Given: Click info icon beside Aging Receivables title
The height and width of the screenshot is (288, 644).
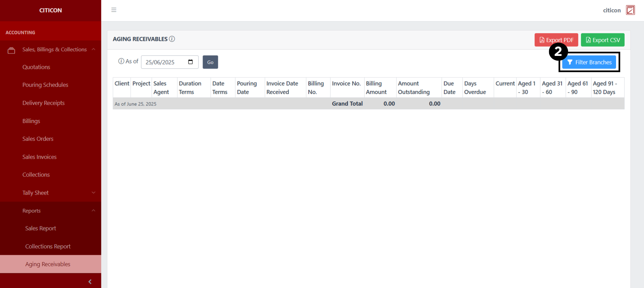Looking at the screenshot, I should [172, 39].
